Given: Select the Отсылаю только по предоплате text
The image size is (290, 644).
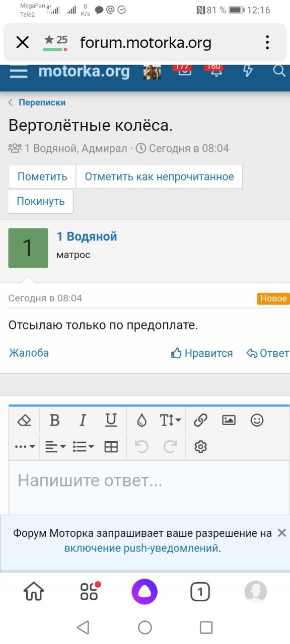Looking at the screenshot, I should point(103,326).
